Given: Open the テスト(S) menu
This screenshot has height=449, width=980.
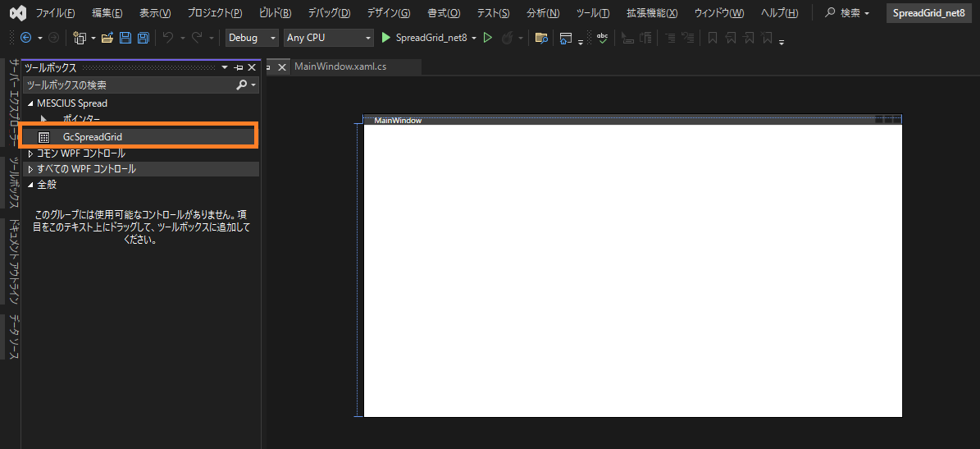Looking at the screenshot, I should tap(493, 13).
